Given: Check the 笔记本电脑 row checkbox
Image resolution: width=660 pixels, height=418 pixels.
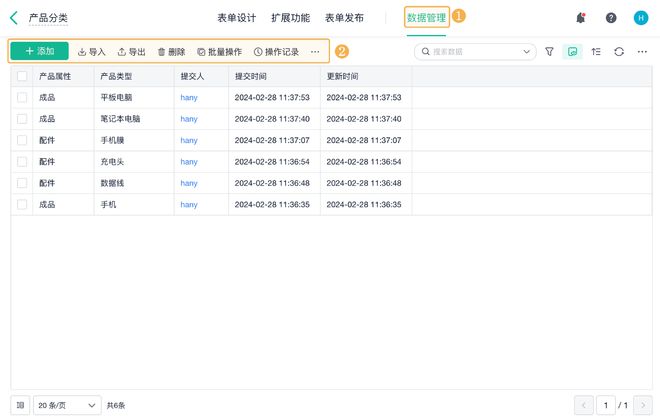Looking at the screenshot, I should (x=22, y=119).
